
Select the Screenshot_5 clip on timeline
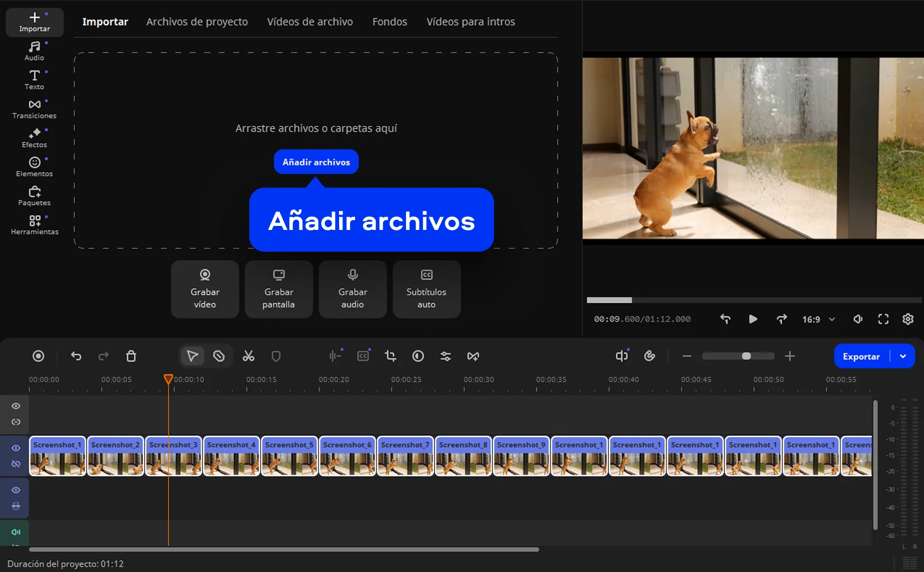pyautogui.click(x=289, y=456)
